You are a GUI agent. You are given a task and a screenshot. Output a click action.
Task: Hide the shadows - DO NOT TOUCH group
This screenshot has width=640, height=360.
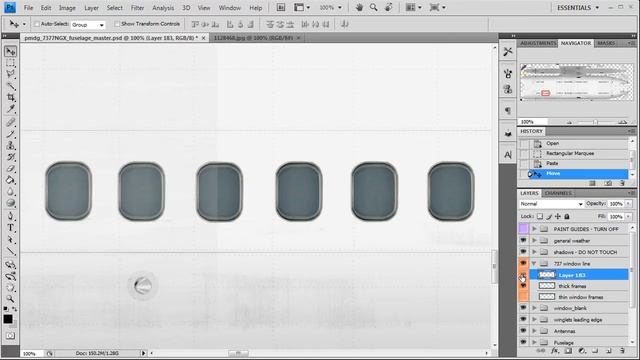[x=523, y=252]
